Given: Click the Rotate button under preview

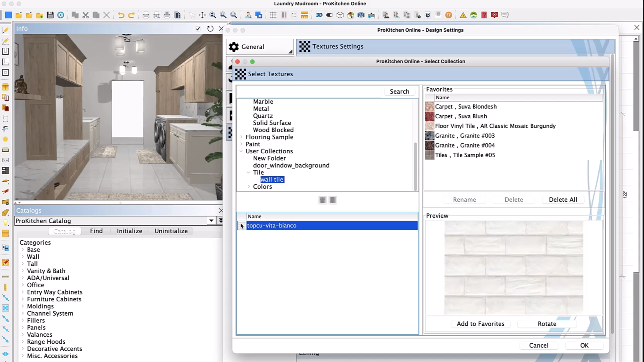Looking at the screenshot, I should tap(547, 324).
